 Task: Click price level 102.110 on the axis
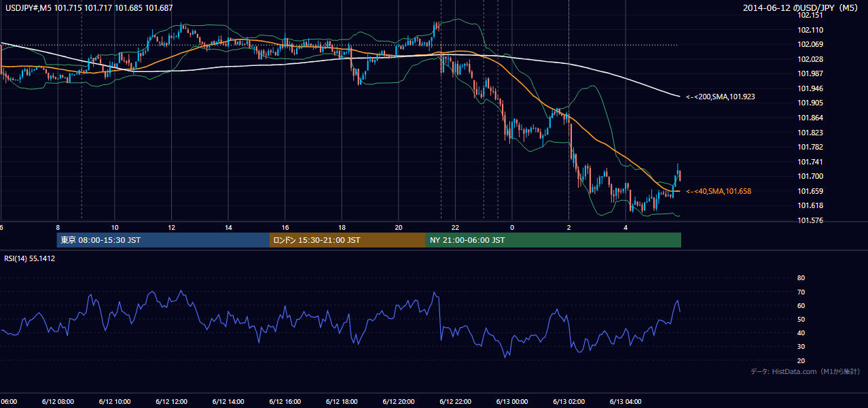coord(810,30)
